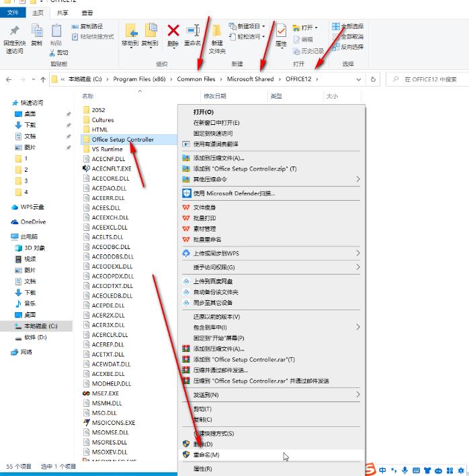Expand the Send to submenu
The height and width of the screenshot is (476, 469).
coord(358,395)
